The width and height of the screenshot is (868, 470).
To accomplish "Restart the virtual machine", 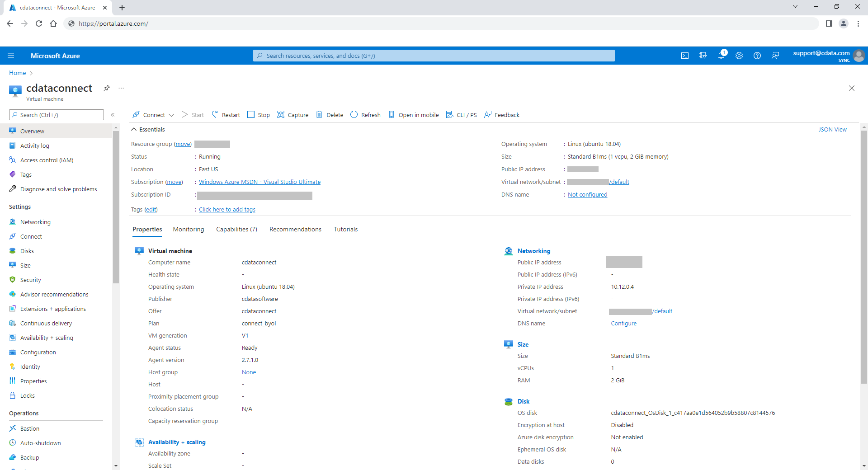I will 226,115.
